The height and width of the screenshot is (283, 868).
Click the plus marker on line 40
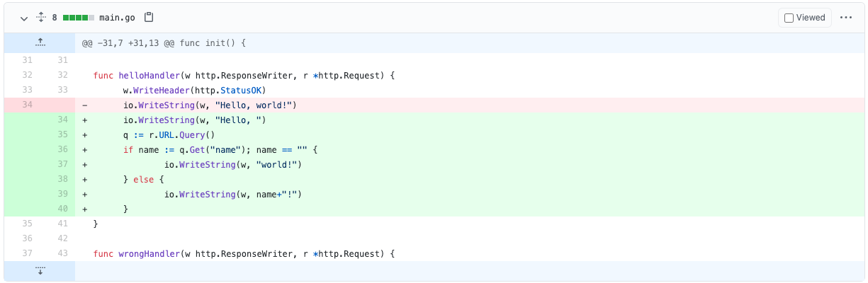[x=85, y=209]
